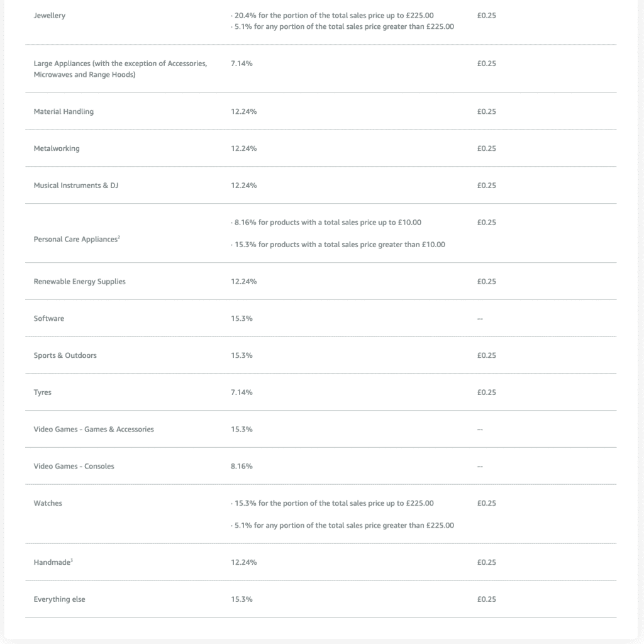The width and height of the screenshot is (644, 644).
Task: Select the Sports & Outdoors row label
Action: click(65, 355)
